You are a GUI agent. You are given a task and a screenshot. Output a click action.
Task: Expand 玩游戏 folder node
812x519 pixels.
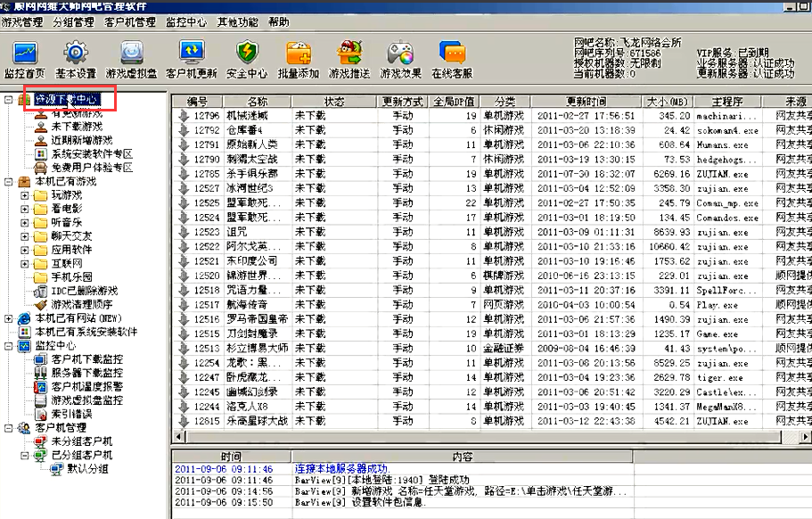click(x=24, y=196)
